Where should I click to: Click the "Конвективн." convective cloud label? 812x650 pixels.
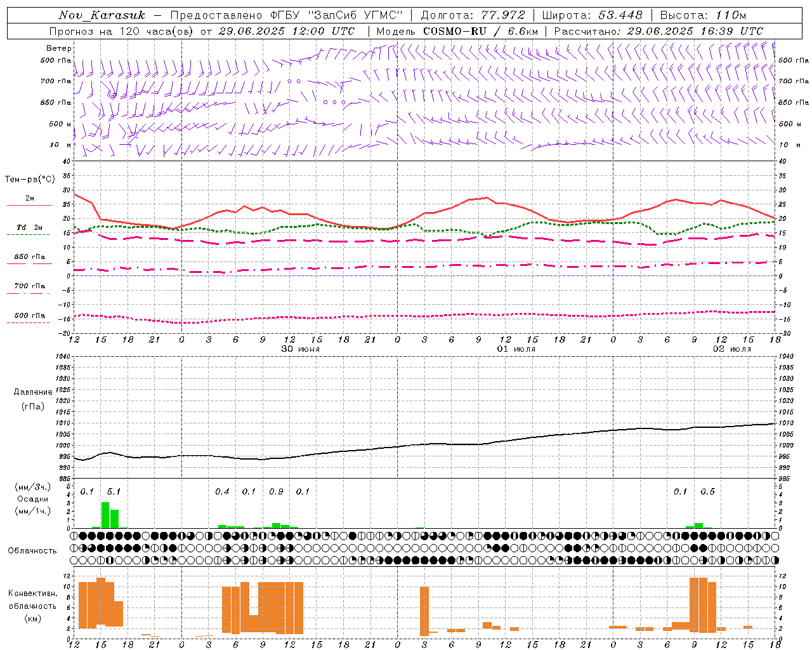32,594
